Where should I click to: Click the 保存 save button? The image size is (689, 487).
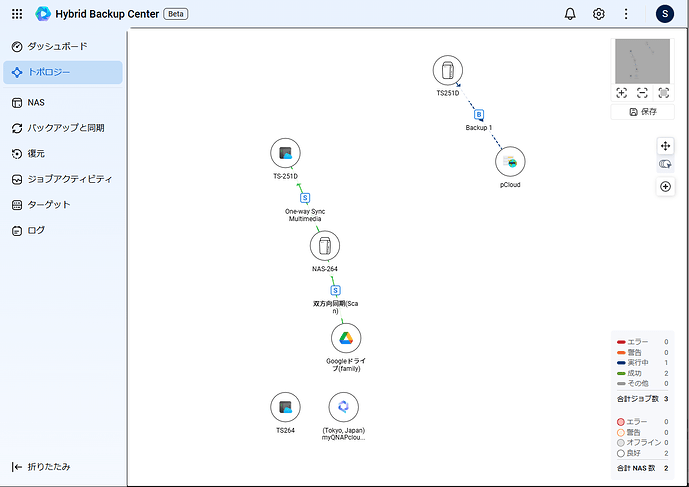pos(642,112)
